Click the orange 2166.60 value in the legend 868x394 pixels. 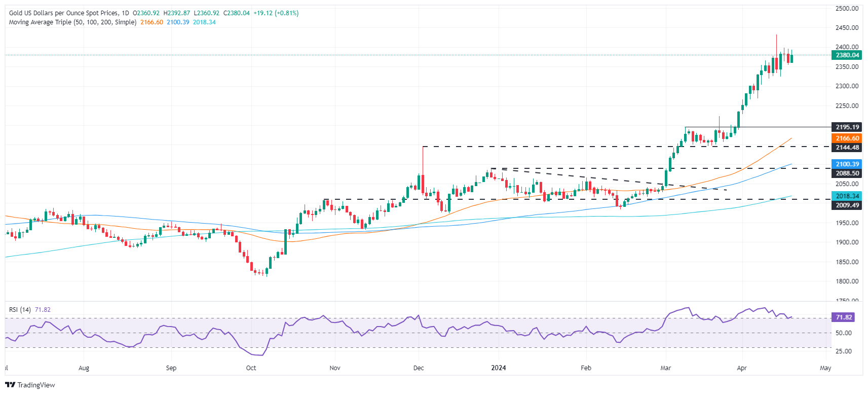152,22
